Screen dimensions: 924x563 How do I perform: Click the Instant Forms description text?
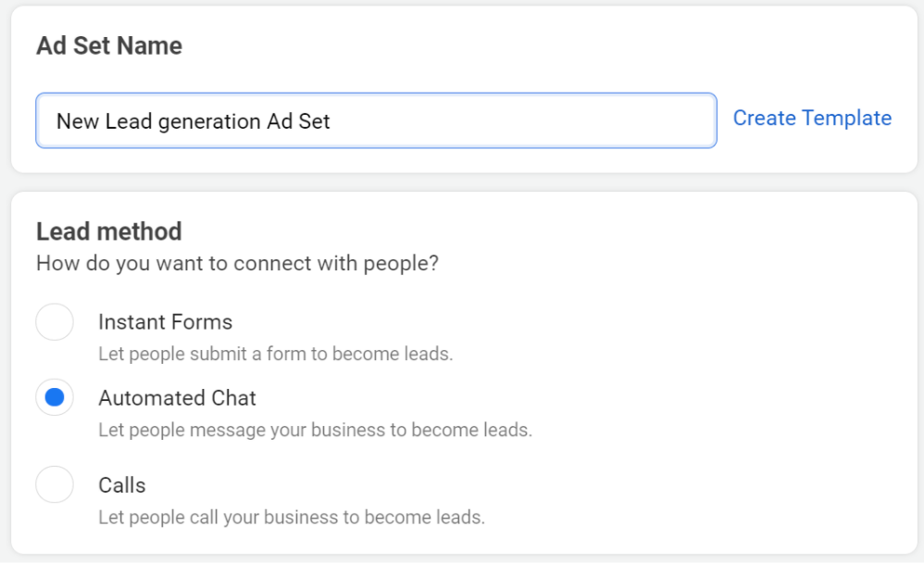pyautogui.click(x=272, y=354)
